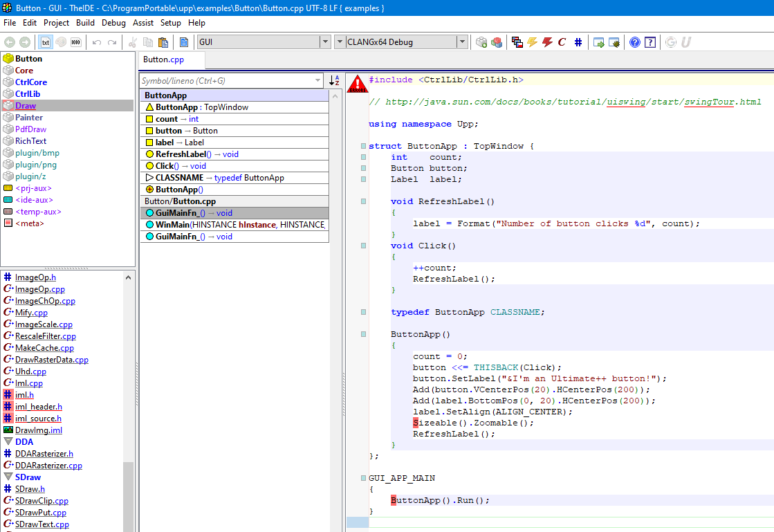Open the iml_header.h file
This screenshot has width=774, height=532.
(x=39, y=407)
